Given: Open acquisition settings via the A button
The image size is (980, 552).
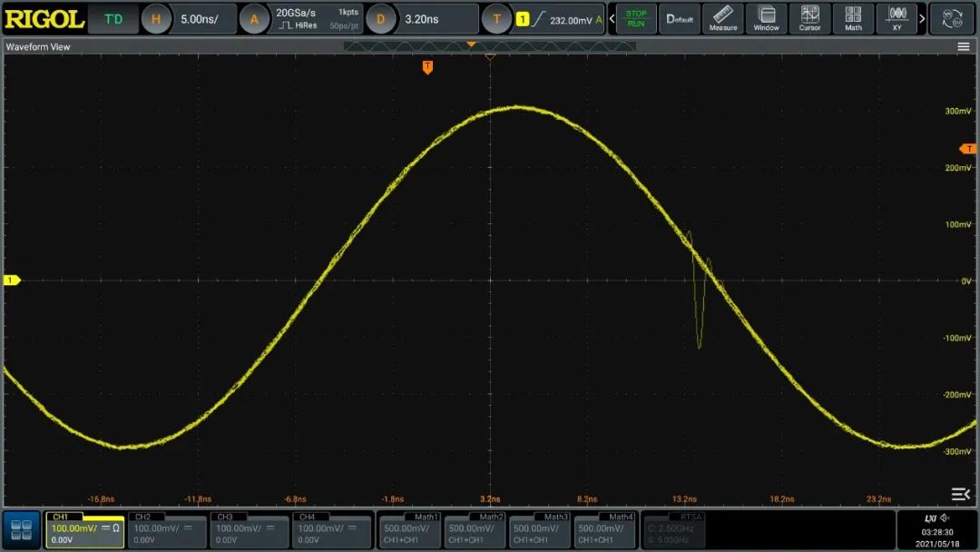Looking at the screenshot, I should 254,19.
